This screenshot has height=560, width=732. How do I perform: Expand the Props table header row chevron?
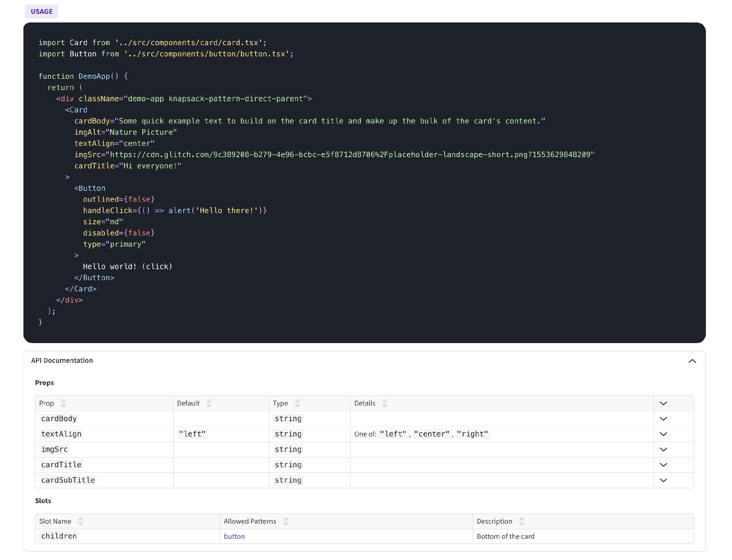pos(664,403)
